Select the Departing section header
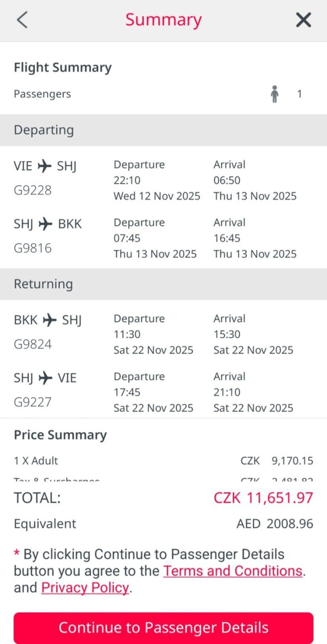Image resolution: width=327 pixels, height=644 pixels. (x=44, y=130)
